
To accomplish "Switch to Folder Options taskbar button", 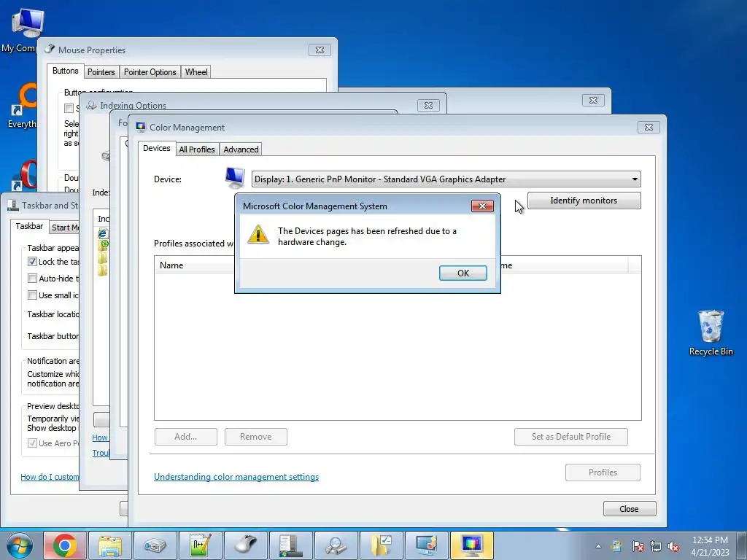I will tap(381, 545).
